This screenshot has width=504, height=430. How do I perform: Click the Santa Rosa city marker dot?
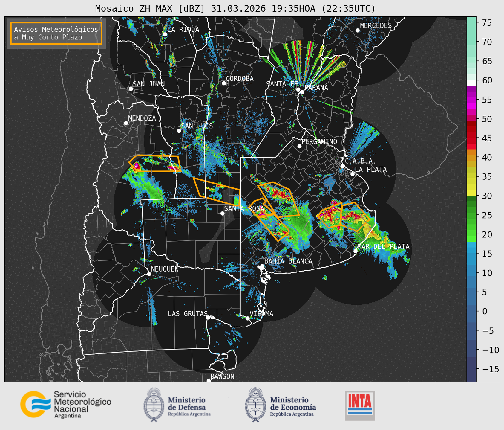[x=222, y=213]
